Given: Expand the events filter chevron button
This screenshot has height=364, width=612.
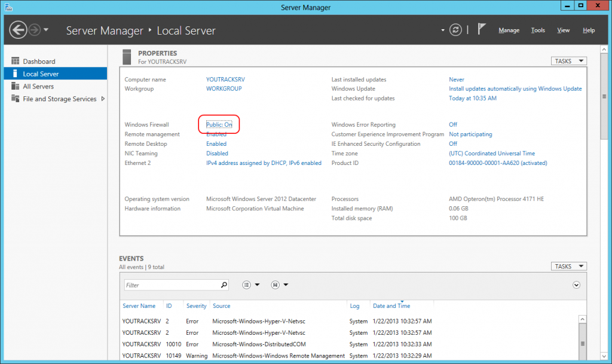Looking at the screenshot, I should click(x=577, y=285).
